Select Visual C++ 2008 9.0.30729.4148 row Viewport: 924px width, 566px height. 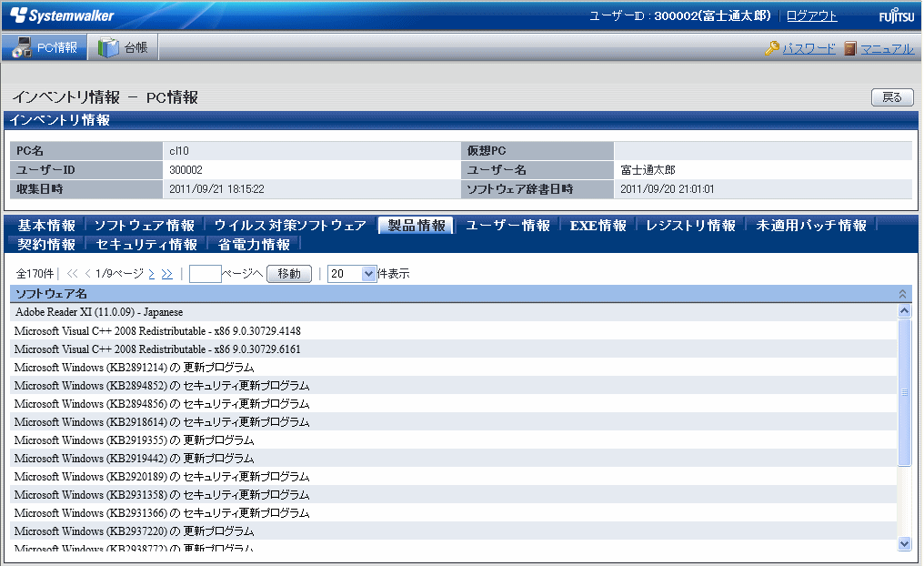pyautogui.click(x=454, y=330)
